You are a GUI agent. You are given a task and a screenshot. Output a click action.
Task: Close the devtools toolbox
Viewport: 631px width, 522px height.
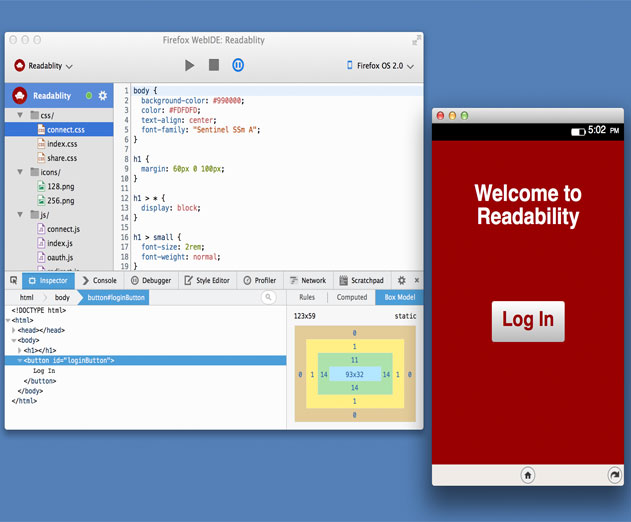[417, 280]
